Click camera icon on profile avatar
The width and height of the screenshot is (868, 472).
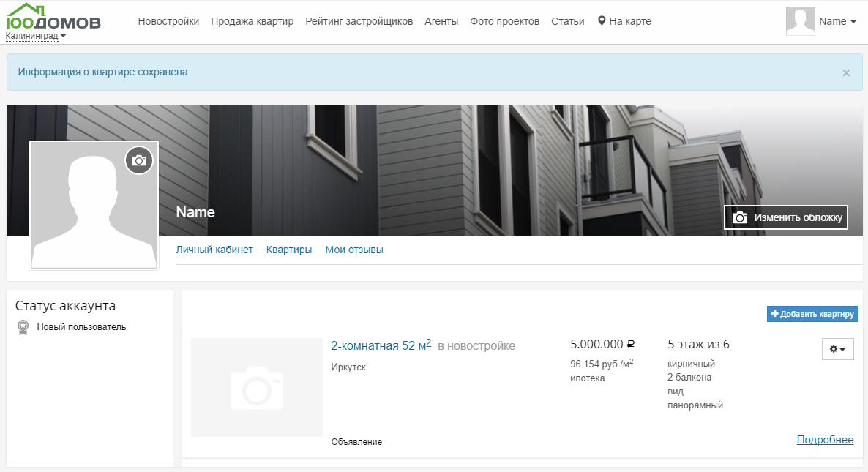[139, 160]
